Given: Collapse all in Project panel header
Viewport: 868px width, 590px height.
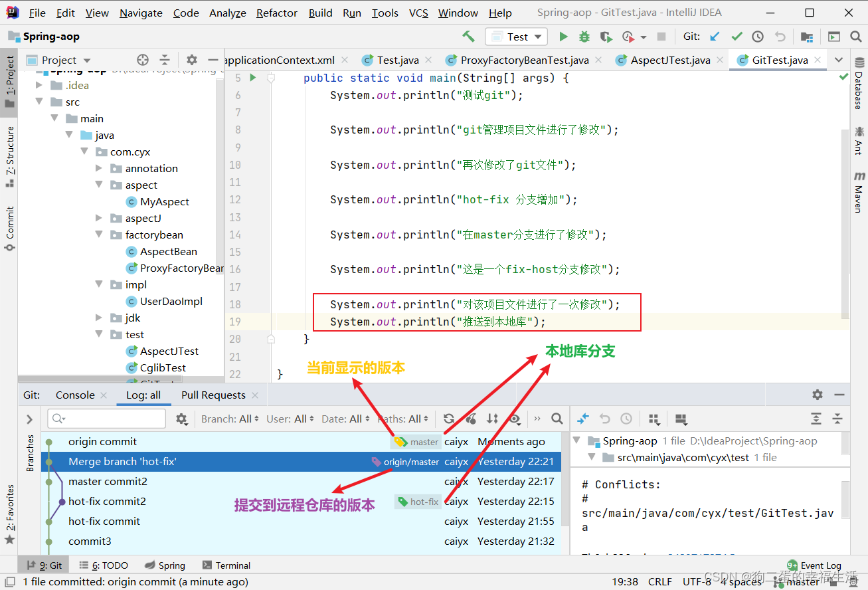Looking at the screenshot, I should tap(165, 60).
